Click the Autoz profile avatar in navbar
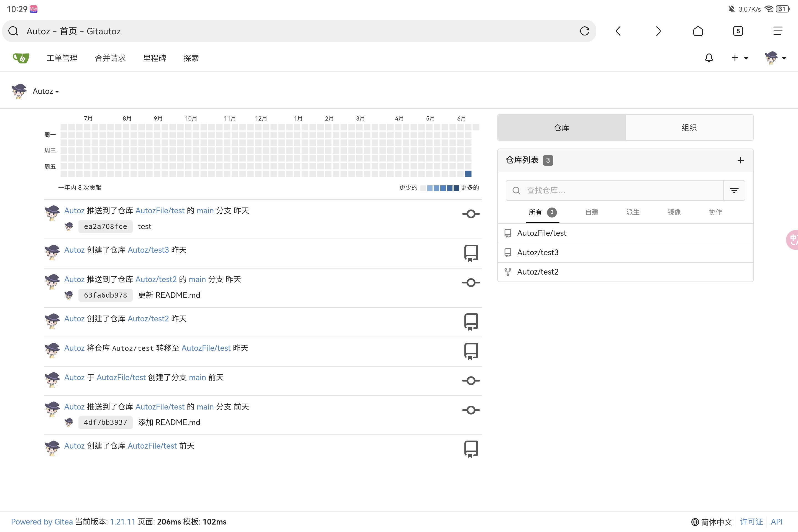The height and width of the screenshot is (532, 798). pyautogui.click(x=773, y=58)
